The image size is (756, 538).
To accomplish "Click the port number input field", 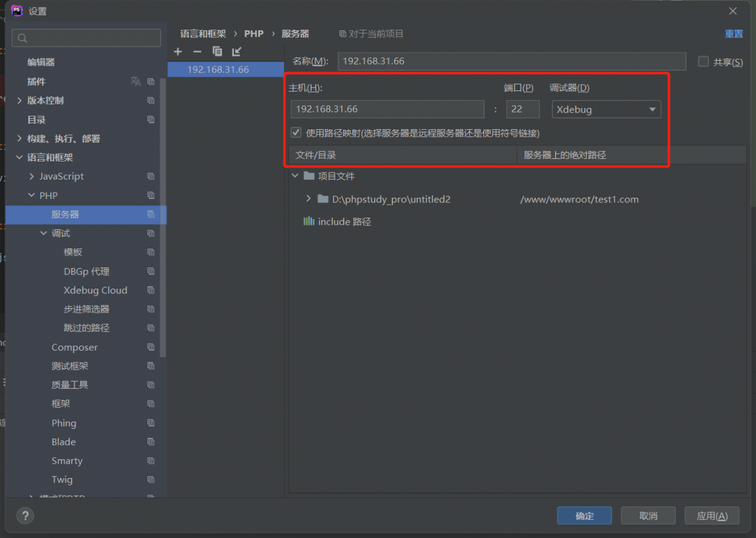I will point(523,109).
